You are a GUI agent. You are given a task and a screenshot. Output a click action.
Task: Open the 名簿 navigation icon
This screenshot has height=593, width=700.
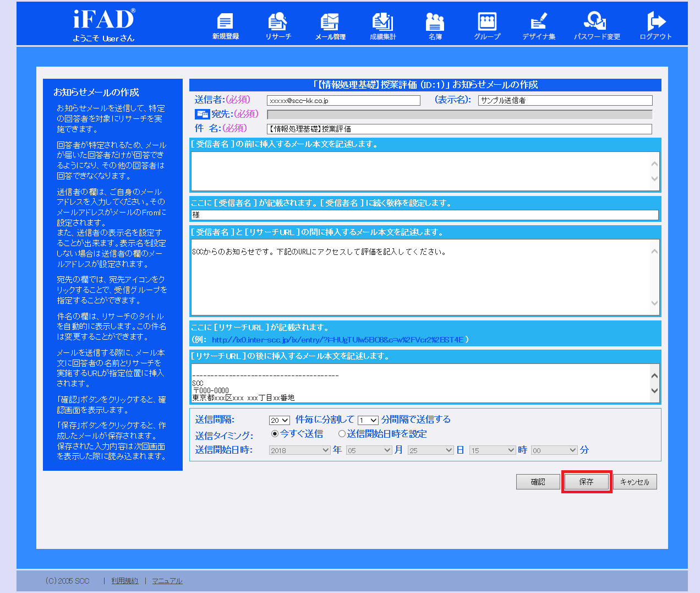tap(435, 26)
